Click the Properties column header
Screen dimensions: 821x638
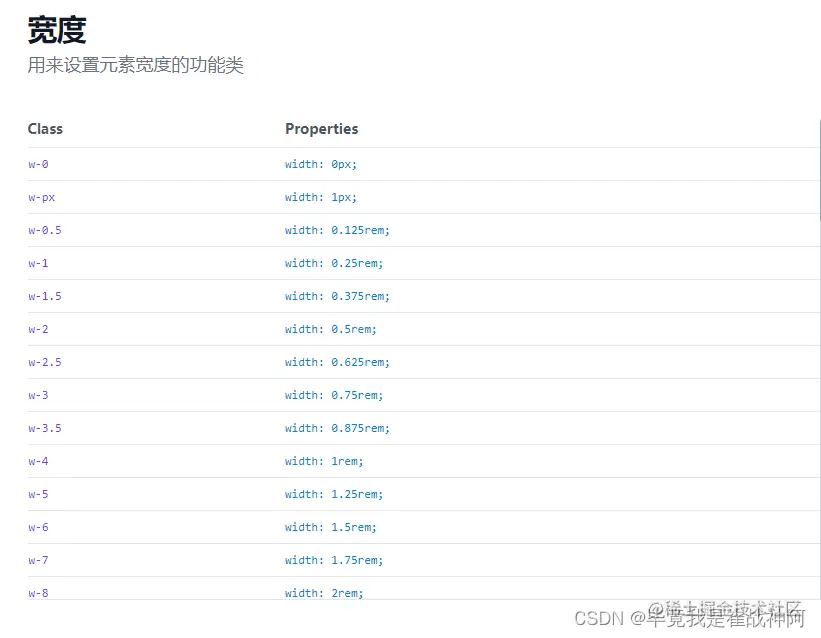tap(321, 129)
